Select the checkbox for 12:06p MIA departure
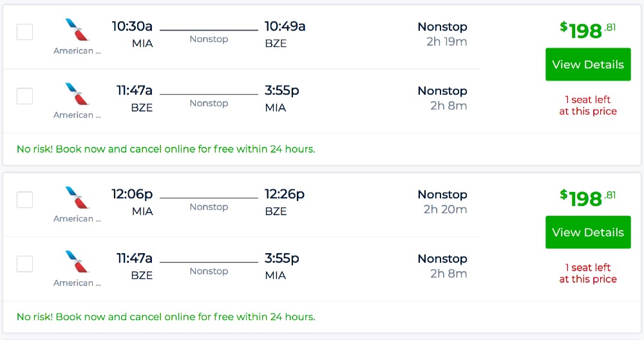The width and height of the screenshot is (644, 340). point(24,200)
